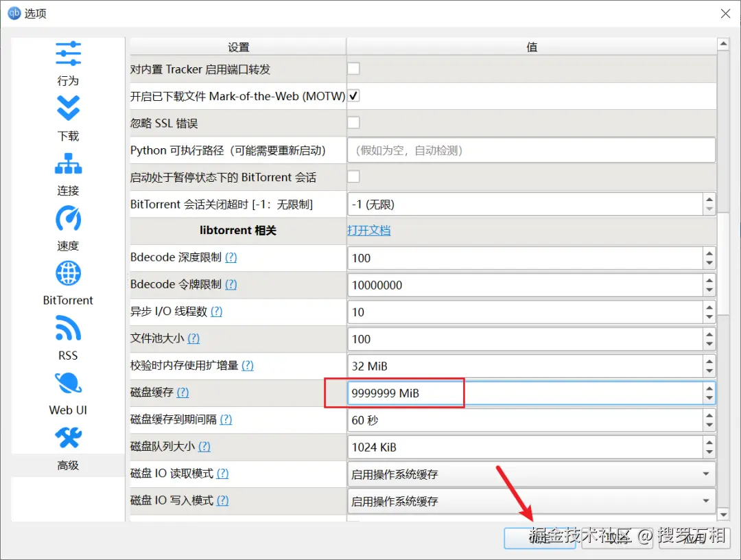Increase Bdecode 令牌限制 value

pos(709,280)
